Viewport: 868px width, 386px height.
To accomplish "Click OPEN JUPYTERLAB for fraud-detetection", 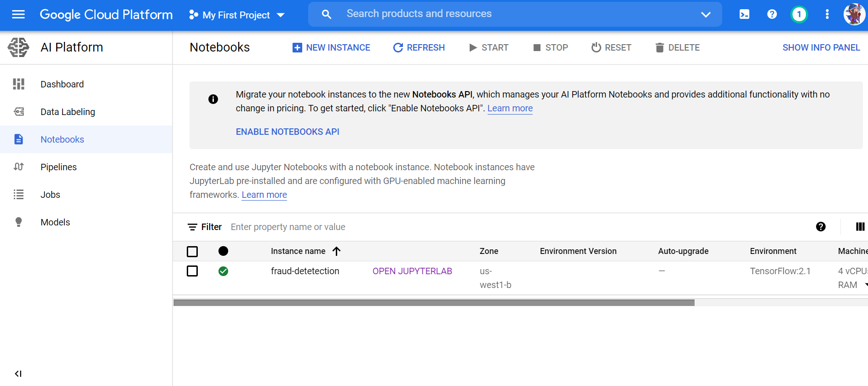I will click(412, 271).
